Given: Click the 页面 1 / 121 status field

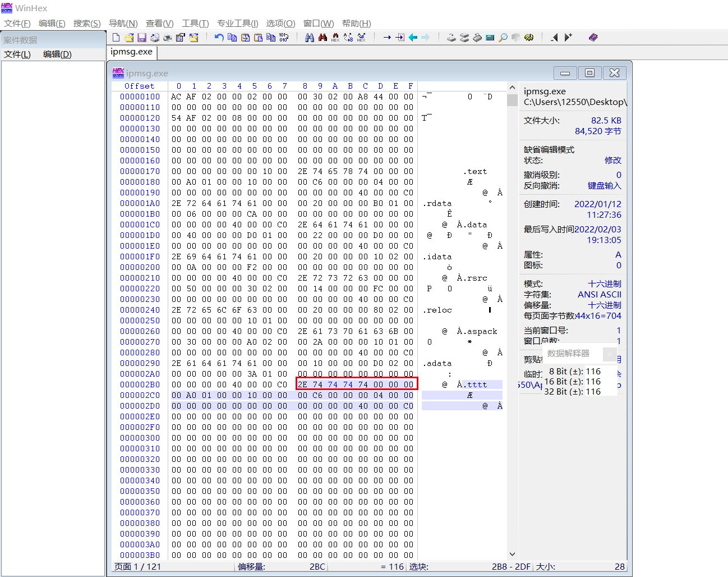Looking at the screenshot, I should [x=137, y=566].
